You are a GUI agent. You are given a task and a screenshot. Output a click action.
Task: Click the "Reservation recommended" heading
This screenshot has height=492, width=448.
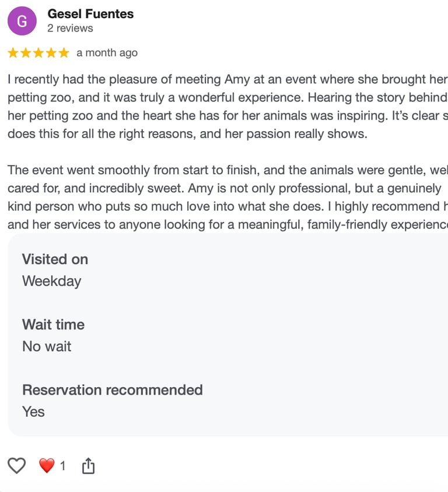tap(113, 389)
